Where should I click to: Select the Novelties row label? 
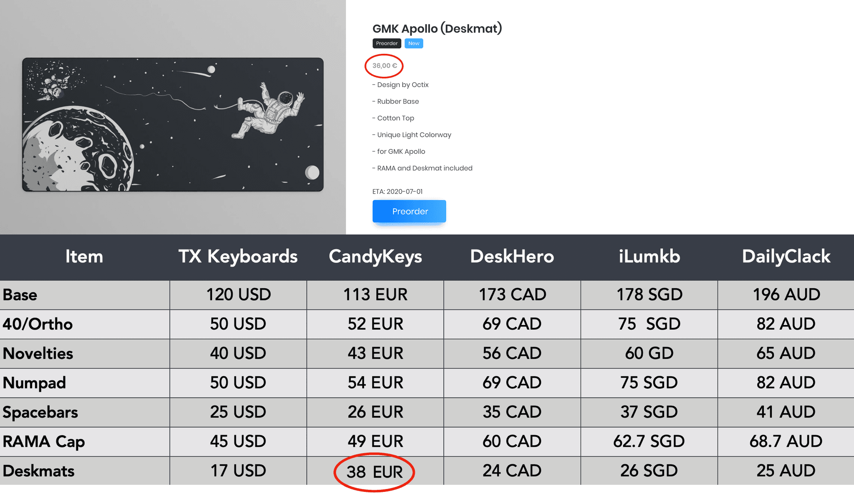pos(38,353)
